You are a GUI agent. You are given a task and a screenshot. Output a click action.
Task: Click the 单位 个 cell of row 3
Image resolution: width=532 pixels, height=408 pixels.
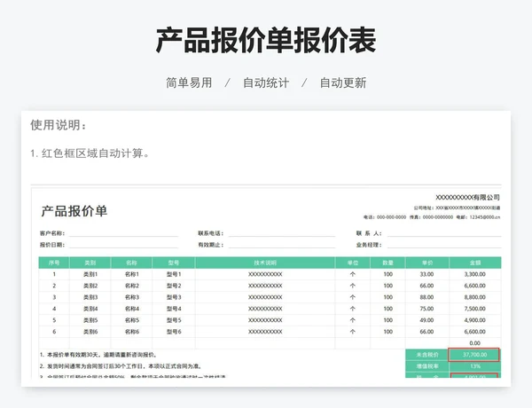coord(353,297)
